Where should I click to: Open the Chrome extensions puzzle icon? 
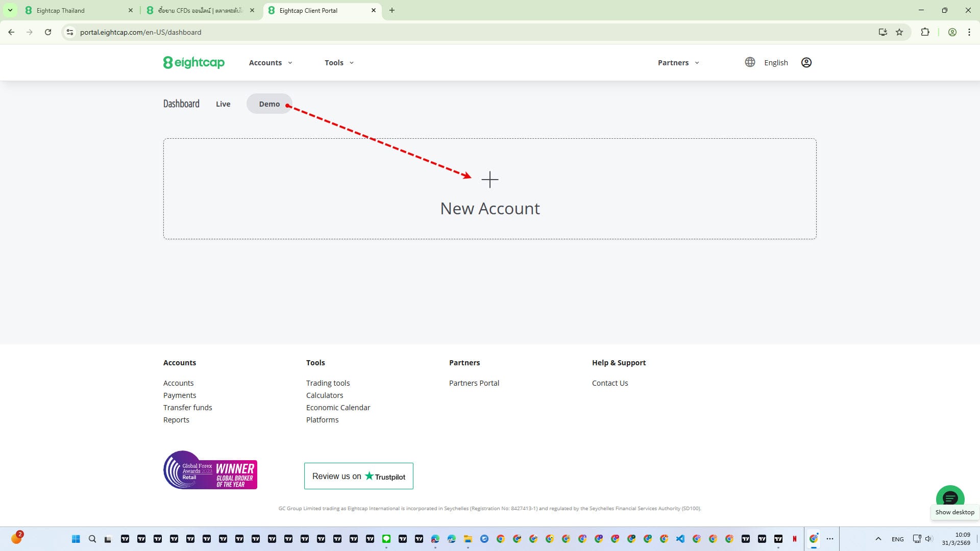click(x=925, y=32)
